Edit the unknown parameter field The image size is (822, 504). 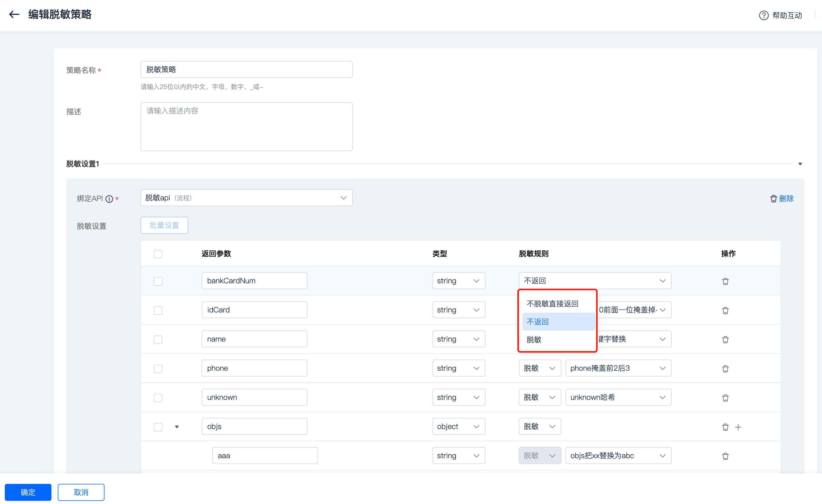coord(254,397)
